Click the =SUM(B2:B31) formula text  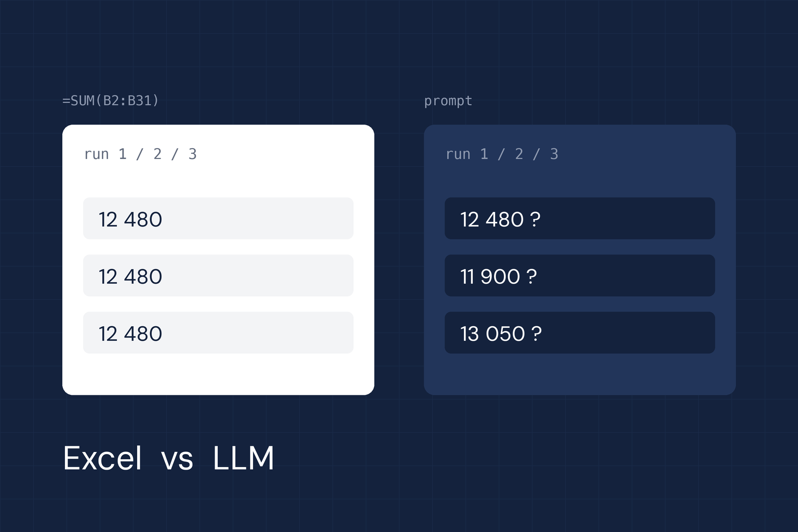tap(111, 100)
